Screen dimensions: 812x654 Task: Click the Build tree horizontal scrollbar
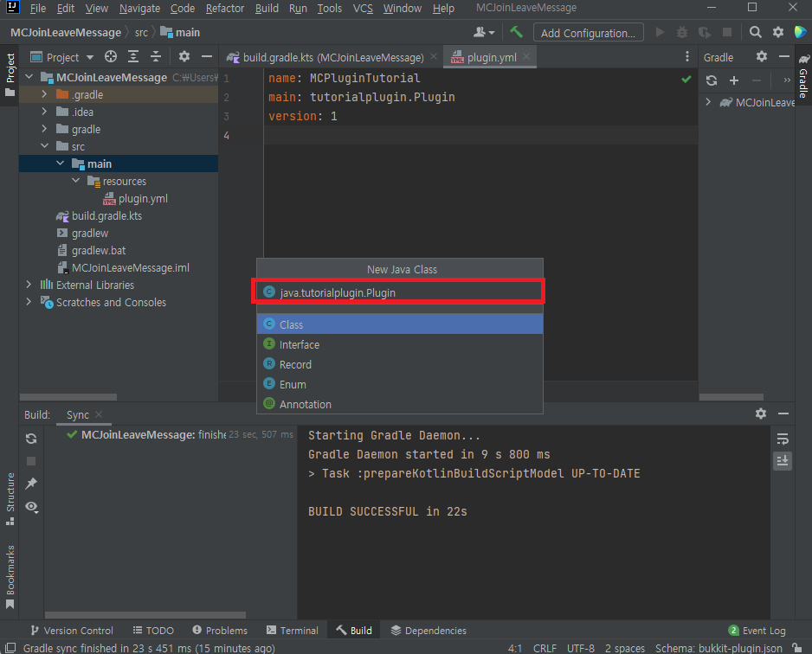coord(145,615)
